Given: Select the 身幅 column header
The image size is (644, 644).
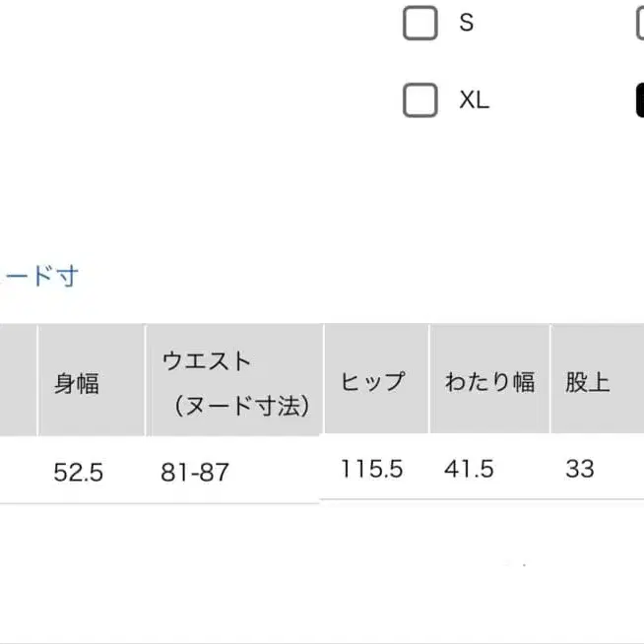Looking at the screenshot, I should click(x=77, y=382).
